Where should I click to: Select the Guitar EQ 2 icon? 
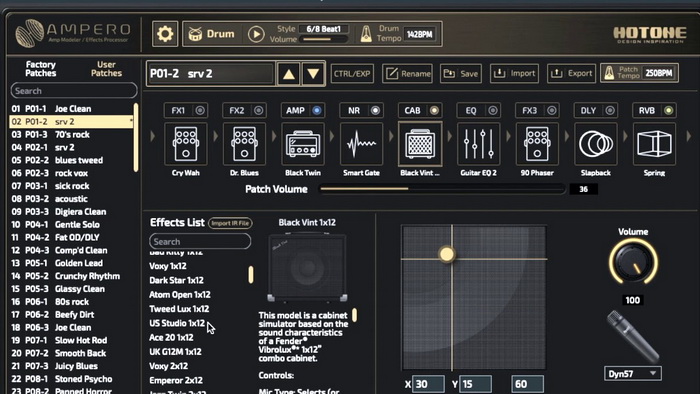479,144
